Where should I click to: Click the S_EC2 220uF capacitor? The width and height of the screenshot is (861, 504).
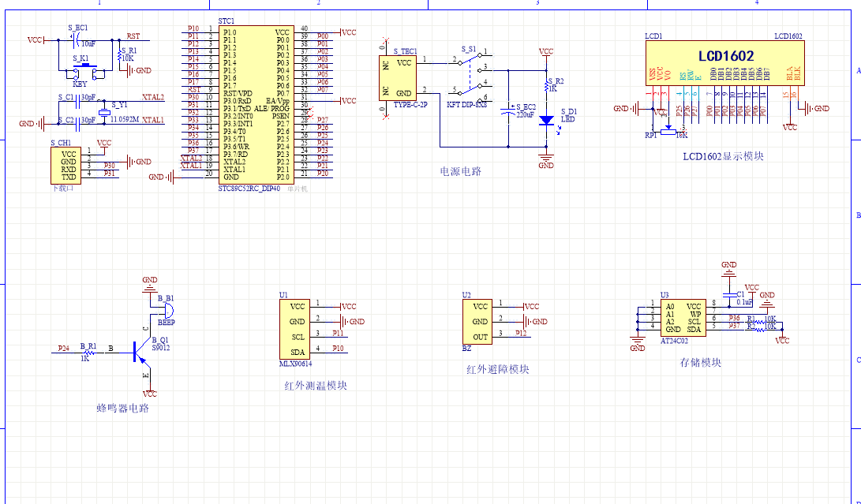click(509, 111)
